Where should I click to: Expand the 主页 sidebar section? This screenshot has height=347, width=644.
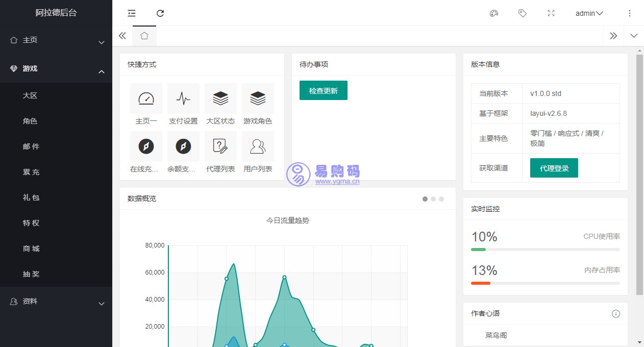(56, 41)
